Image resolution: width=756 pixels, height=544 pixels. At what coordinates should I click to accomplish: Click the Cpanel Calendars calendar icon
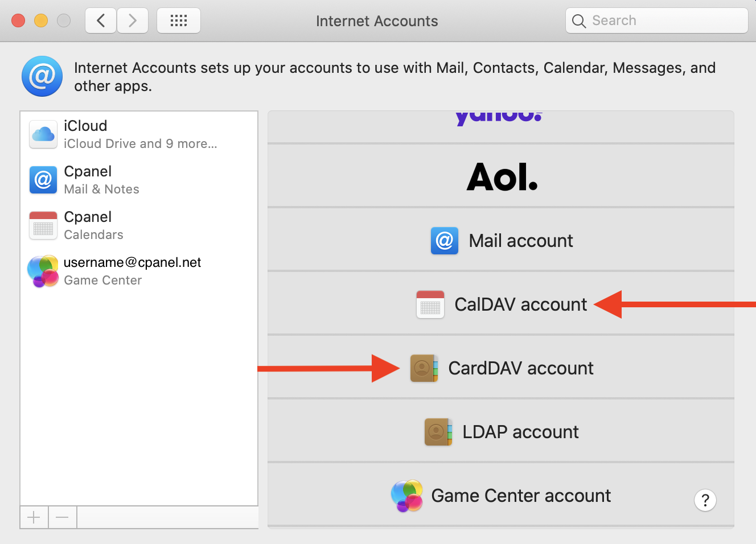pos(43,225)
